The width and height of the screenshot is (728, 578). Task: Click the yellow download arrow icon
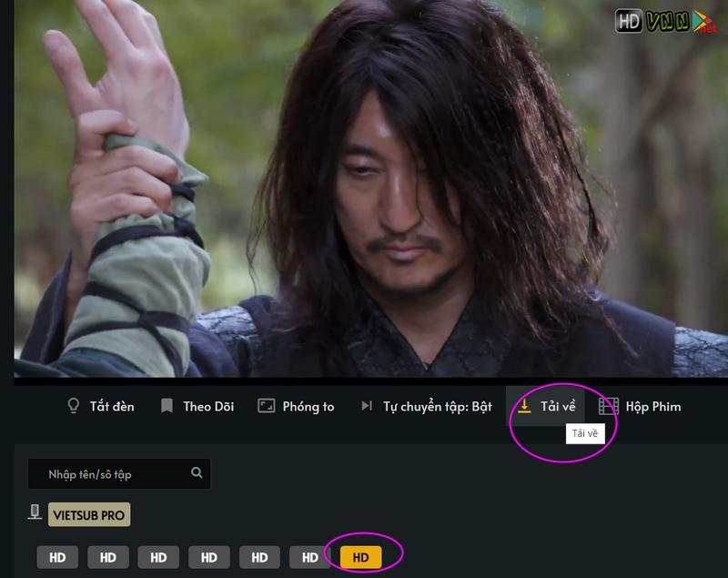(x=524, y=406)
